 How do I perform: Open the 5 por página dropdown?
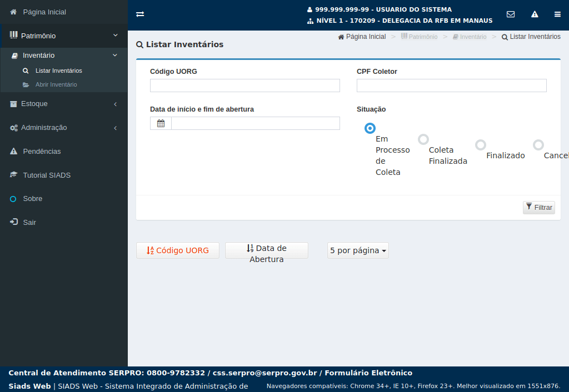pos(358,250)
